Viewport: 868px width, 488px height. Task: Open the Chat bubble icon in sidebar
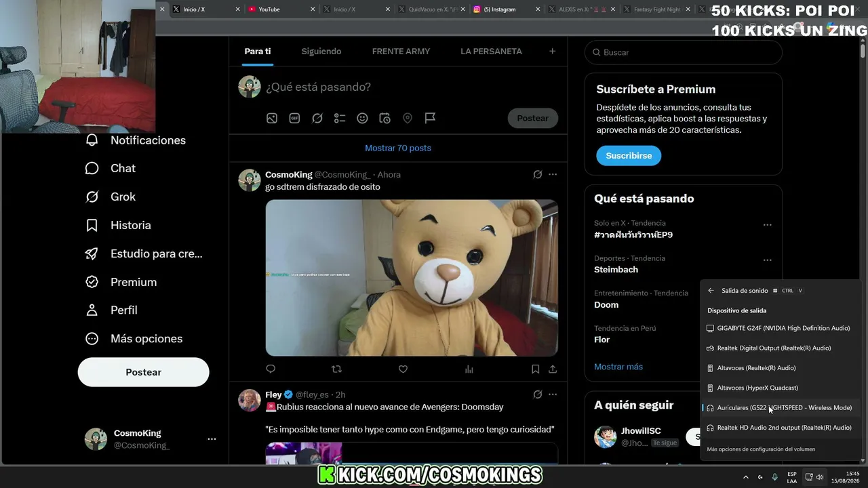click(92, 168)
